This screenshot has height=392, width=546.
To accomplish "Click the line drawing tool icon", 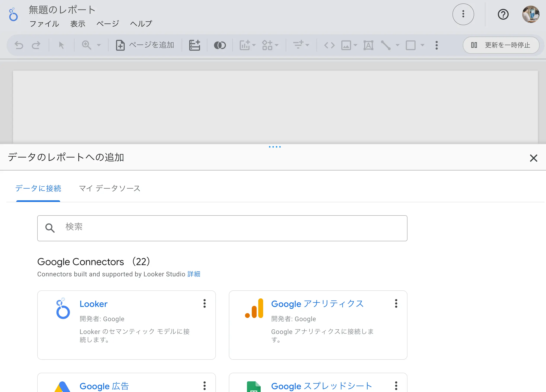I will [386, 45].
